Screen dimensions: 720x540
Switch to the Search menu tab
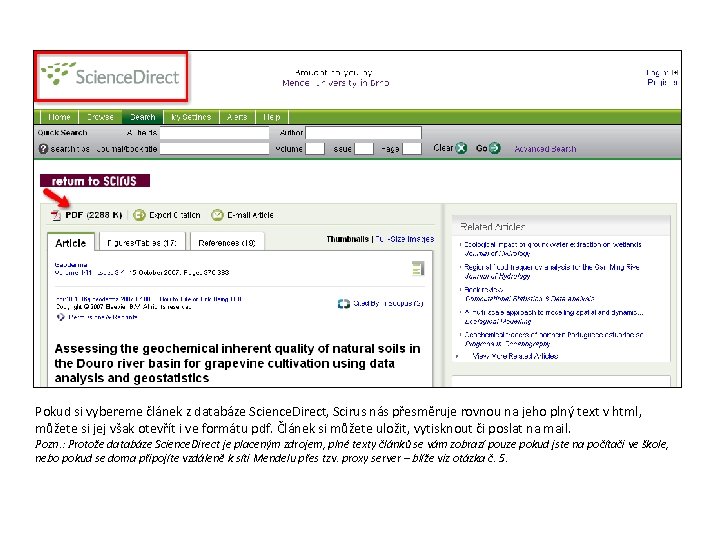(142, 117)
